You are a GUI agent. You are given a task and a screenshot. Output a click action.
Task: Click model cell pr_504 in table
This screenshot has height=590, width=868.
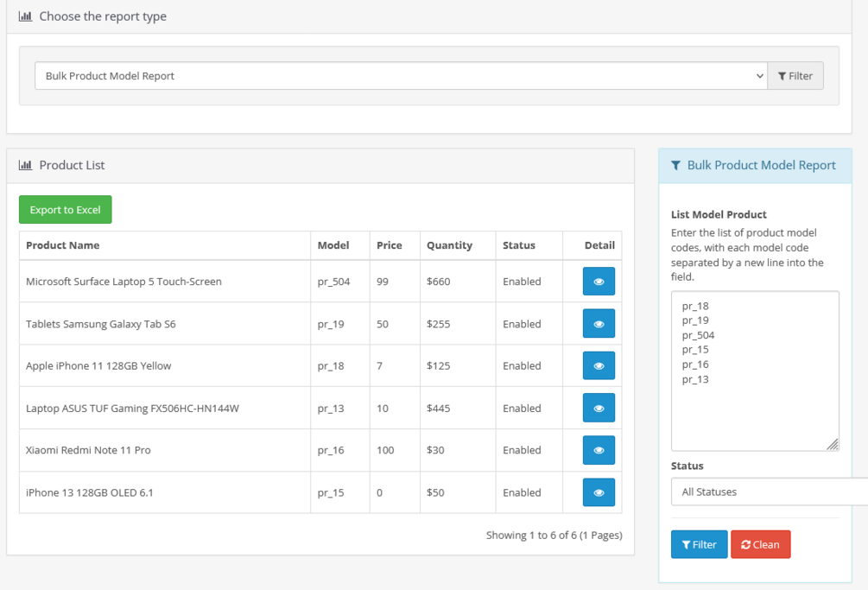click(x=333, y=282)
